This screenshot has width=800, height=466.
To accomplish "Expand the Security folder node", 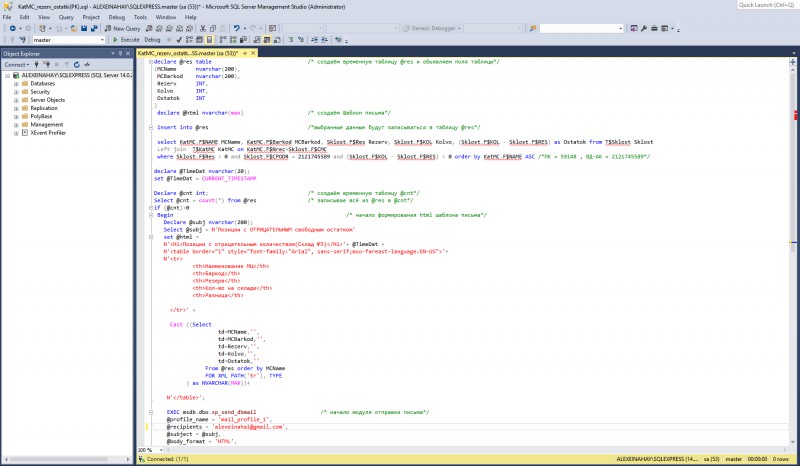I will [x=17, y=91].
